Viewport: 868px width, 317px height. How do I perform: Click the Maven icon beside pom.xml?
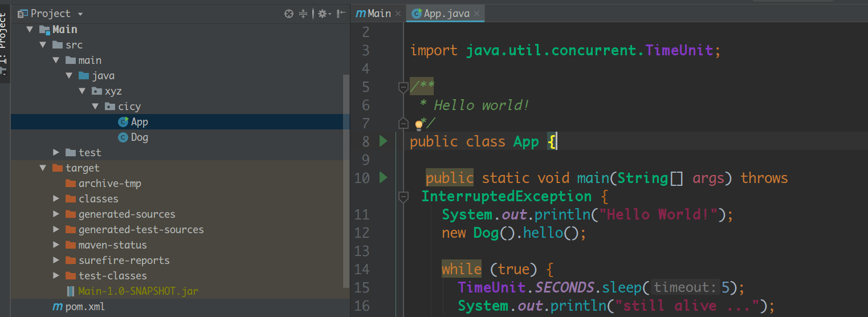coord(57,307)
